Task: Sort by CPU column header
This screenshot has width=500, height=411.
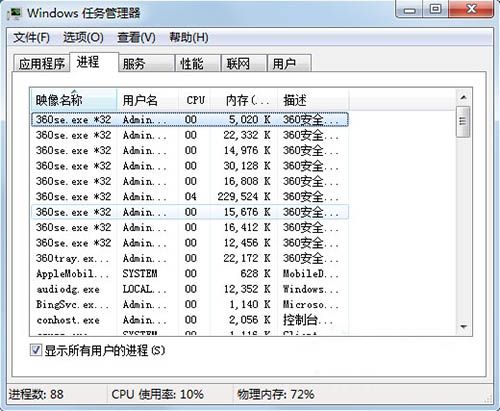Action: [195, 100]
